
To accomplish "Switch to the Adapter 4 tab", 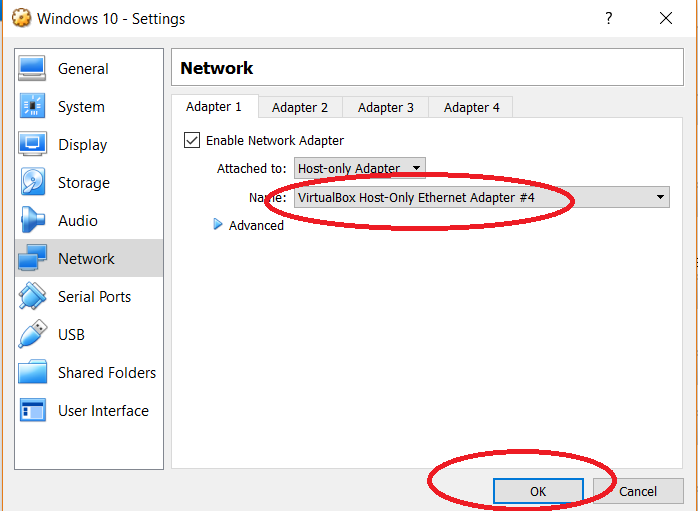I will 471,108.
